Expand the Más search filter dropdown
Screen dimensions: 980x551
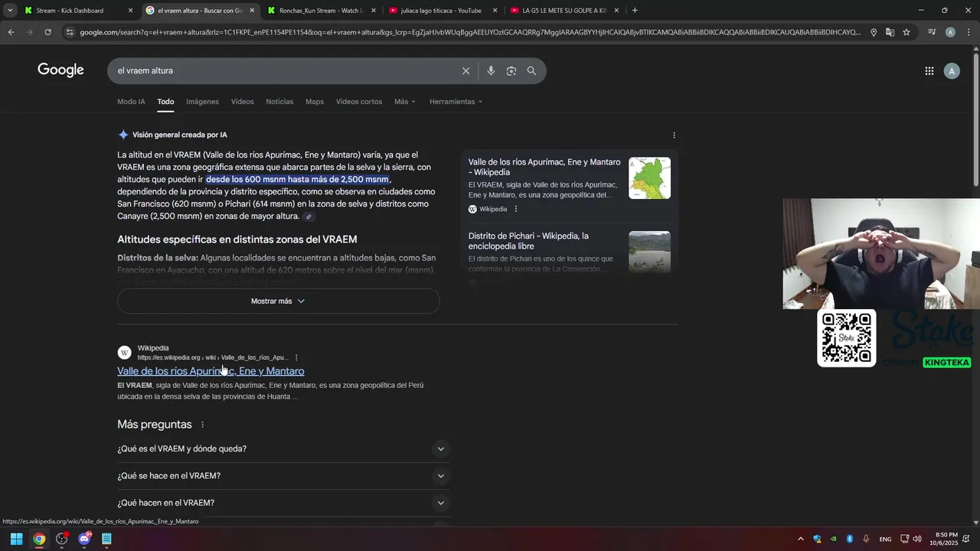coord(405,102)
